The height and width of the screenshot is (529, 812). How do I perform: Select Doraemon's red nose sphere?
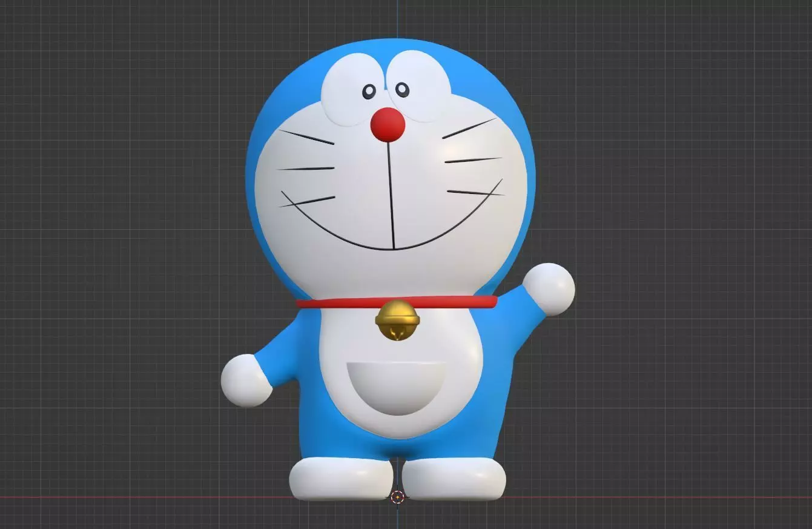click(388, 125)
